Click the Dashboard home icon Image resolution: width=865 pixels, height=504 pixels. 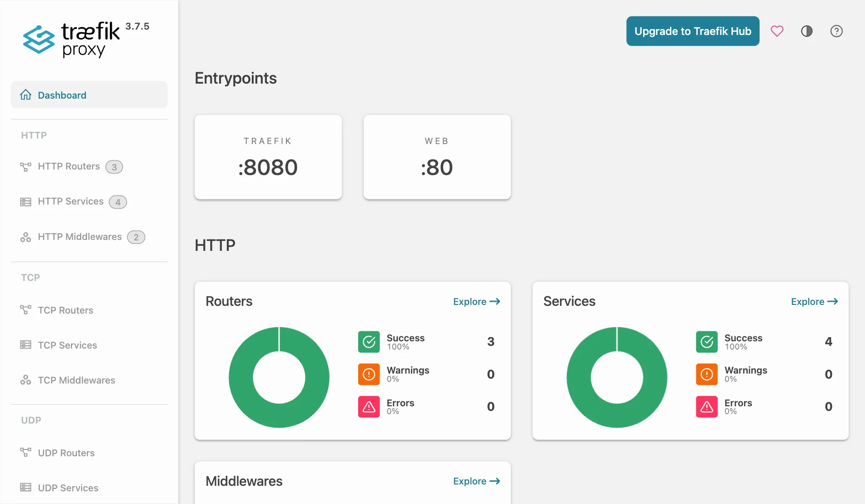click(26, 95)
